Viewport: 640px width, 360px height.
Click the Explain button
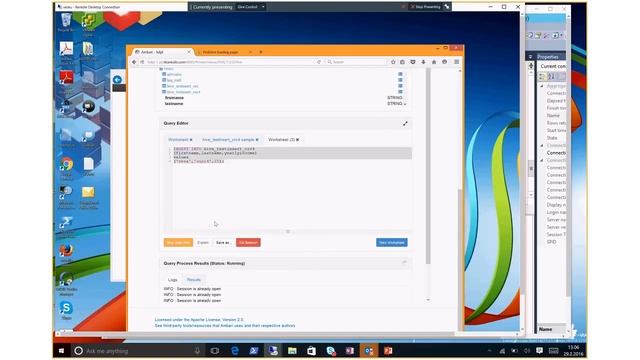pyautogui.click(x=203, y=242)
